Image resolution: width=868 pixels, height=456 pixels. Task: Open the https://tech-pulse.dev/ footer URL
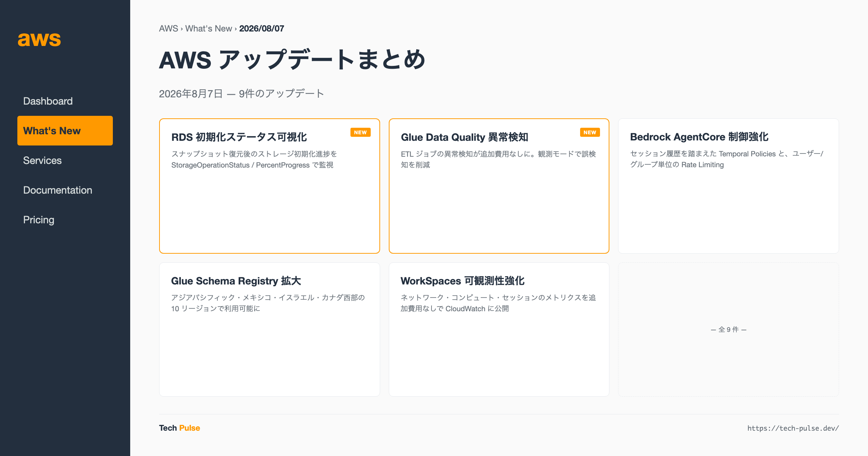click(x=793, y=428)
